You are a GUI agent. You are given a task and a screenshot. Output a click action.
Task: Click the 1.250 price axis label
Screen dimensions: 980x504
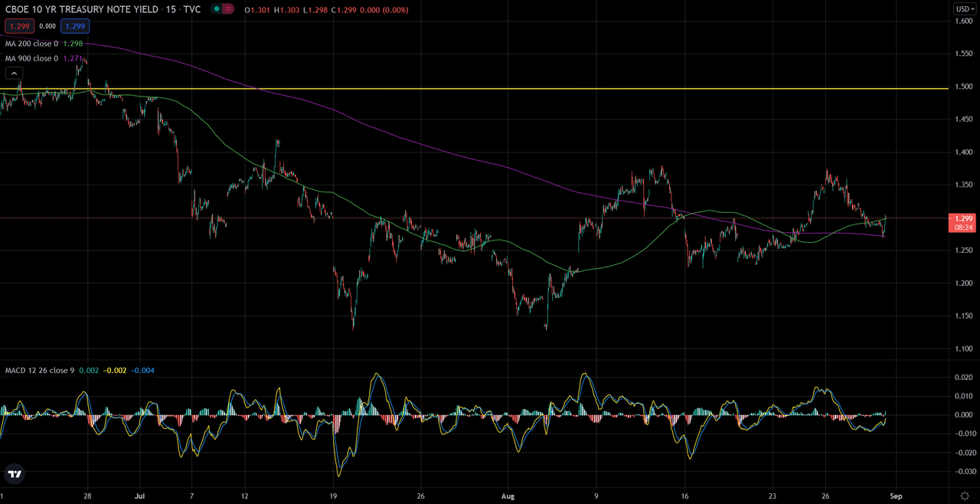(x=964, y=250)
